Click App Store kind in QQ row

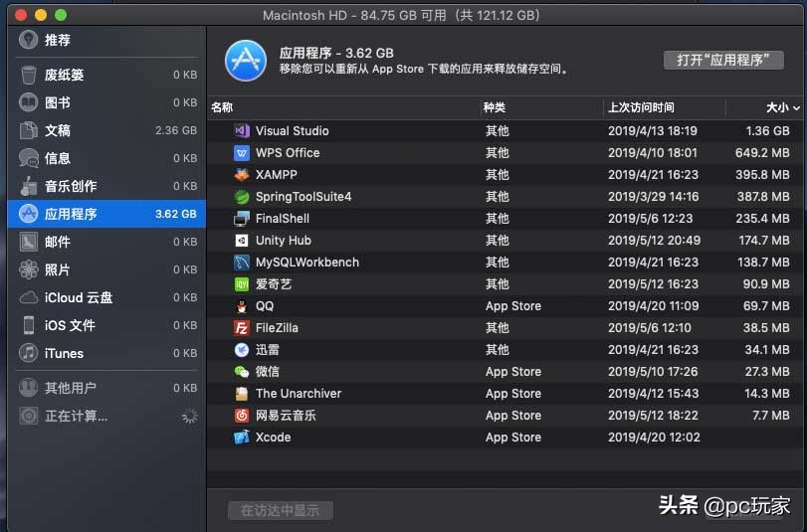[x=513, y=306]
